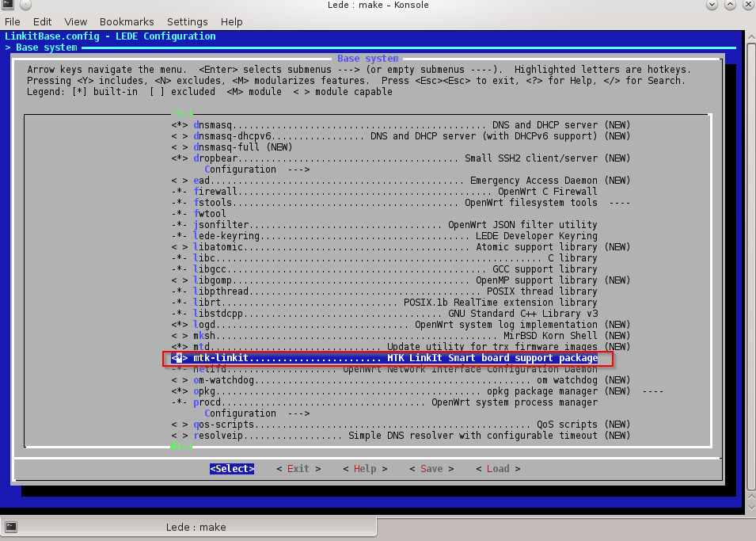Toggle the dnsmasq-full package selection marker

click(180, 147)
